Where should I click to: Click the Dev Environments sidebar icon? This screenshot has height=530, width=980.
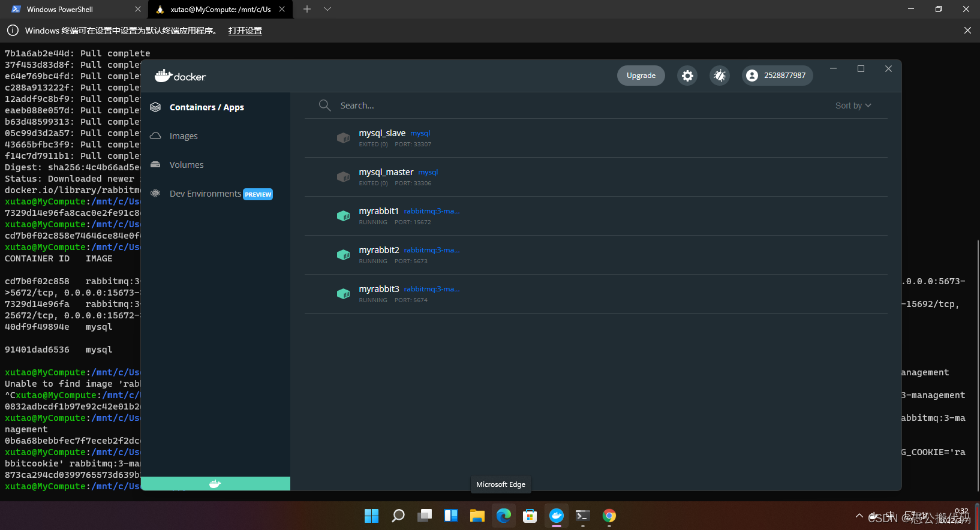click(x=155, y=194)
